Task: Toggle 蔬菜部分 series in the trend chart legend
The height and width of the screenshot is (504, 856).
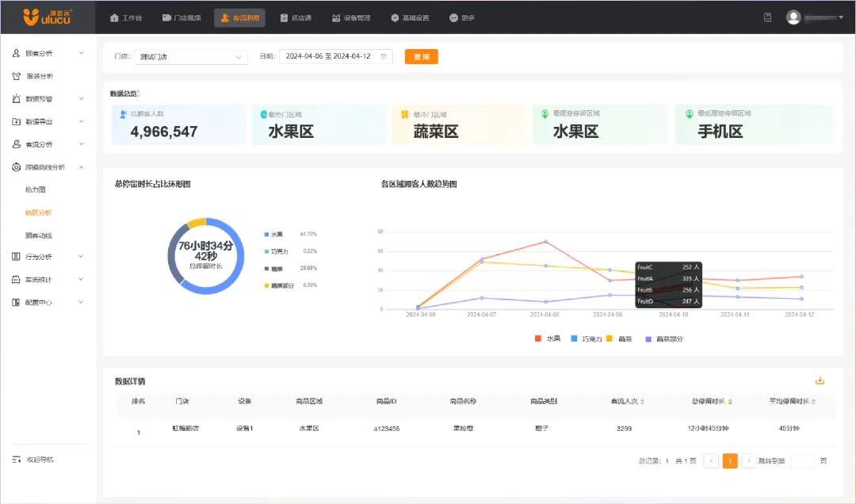Action: (664, 339)
